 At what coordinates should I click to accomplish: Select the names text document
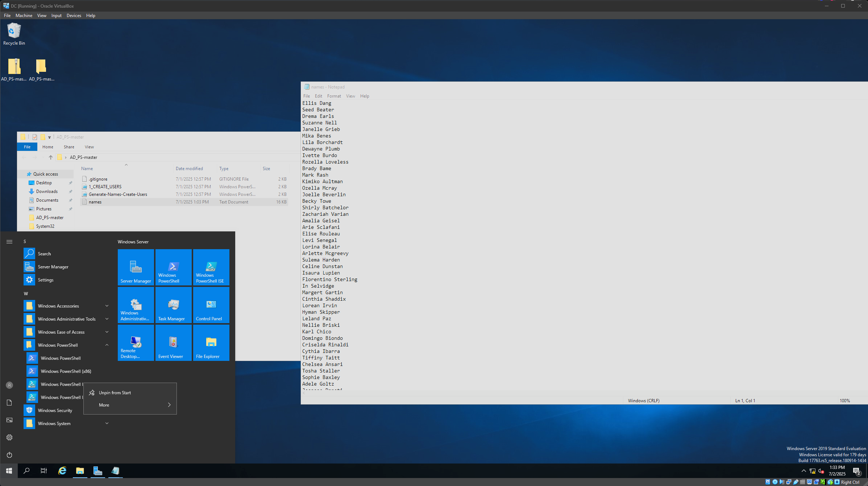pyautogui.click(x=184, y=202)
